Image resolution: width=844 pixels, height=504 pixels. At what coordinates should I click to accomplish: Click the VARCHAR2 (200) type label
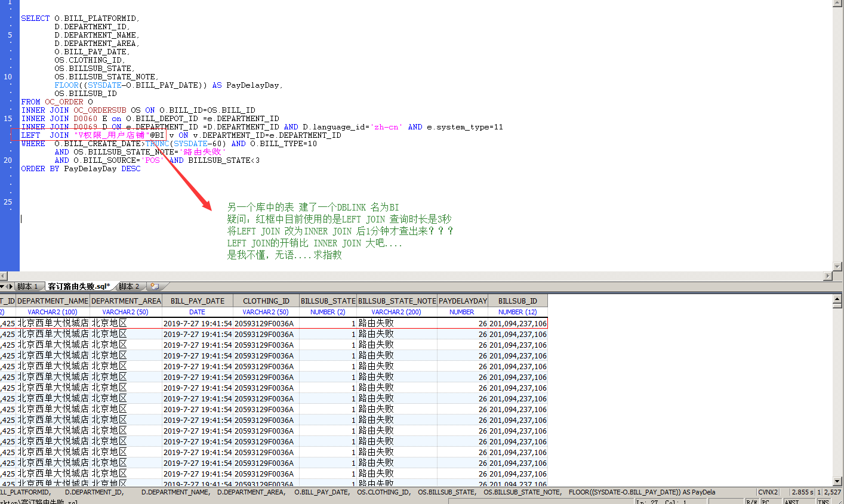coord(396,312)
